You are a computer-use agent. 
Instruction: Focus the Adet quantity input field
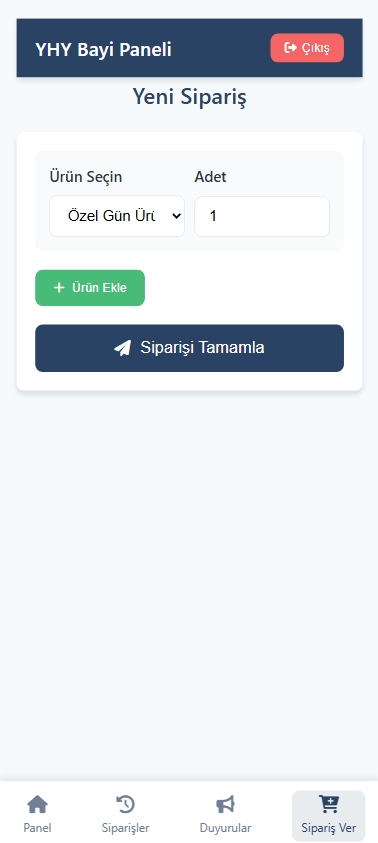(262, 216)
